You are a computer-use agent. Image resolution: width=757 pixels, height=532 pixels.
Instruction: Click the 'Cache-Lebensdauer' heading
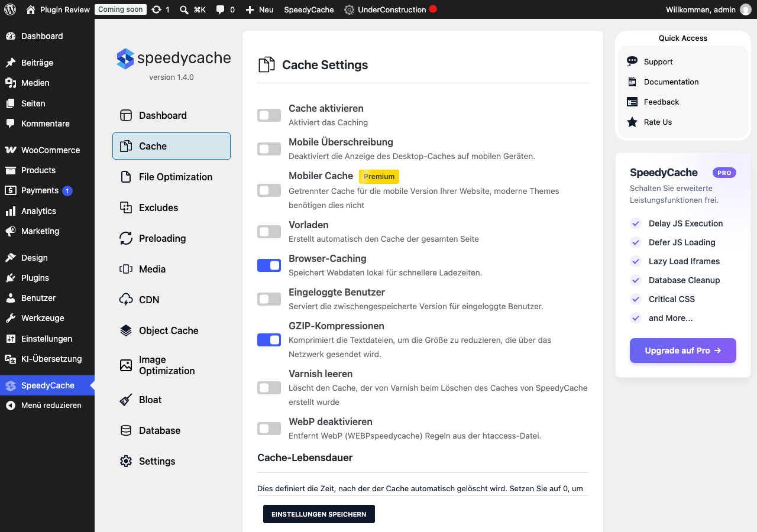305,458
